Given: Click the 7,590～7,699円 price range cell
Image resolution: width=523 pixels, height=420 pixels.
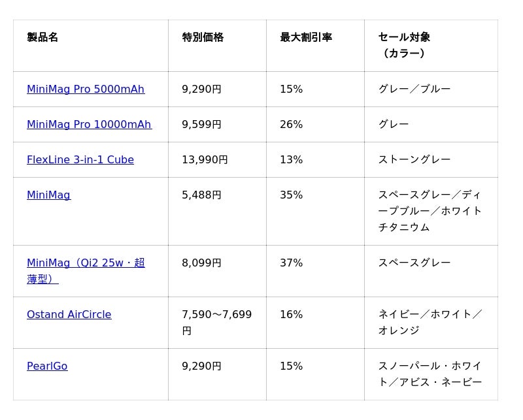Looking at the screenshot, I should tap(217, 322).
